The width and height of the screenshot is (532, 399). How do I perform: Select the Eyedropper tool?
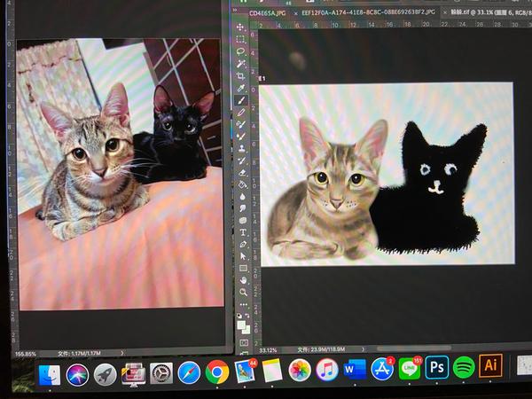(x=240, y=89)
